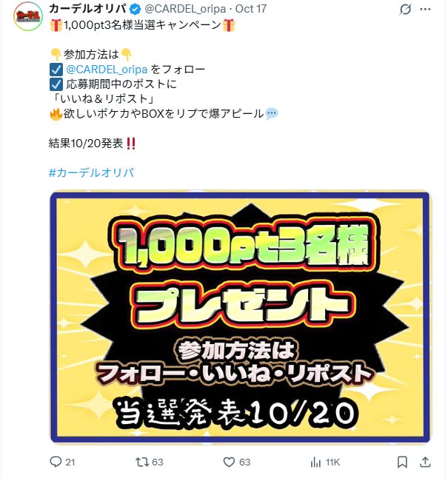
Task: Click the check mark emoji beside フォロー line
Action: click(56, 70)
